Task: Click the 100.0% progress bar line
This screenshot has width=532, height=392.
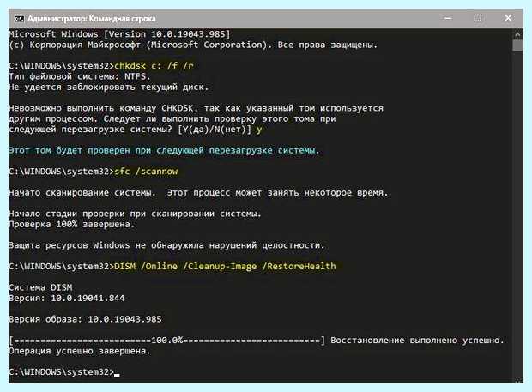Action: pos(167,341)
